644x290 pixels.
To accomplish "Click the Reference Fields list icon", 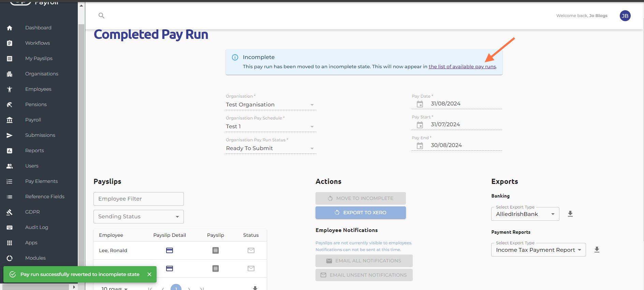I will 10,197.
